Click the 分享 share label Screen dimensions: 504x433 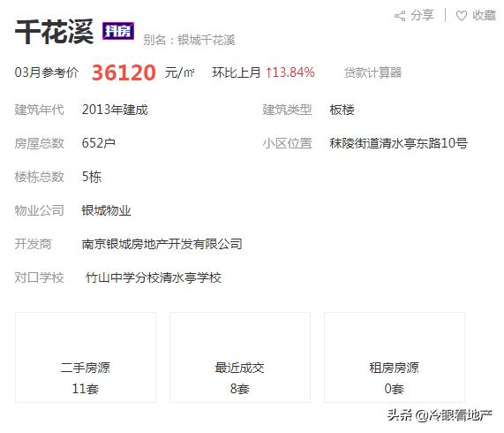click(x=422, y=15)
